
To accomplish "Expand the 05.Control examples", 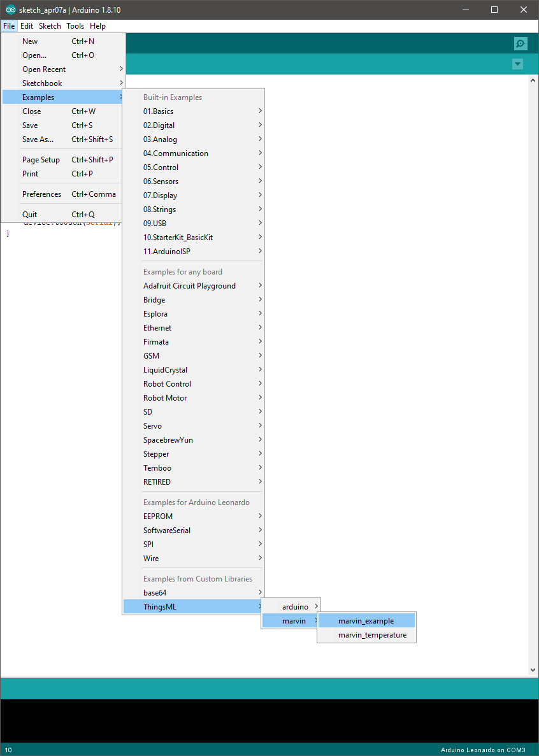I will tap(193, 168).
